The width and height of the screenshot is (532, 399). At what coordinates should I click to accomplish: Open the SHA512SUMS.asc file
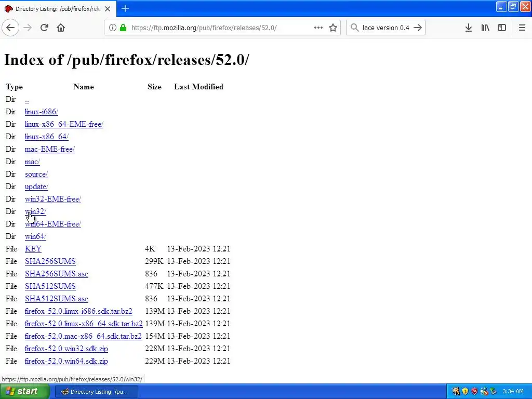click(x=56, y=299)
